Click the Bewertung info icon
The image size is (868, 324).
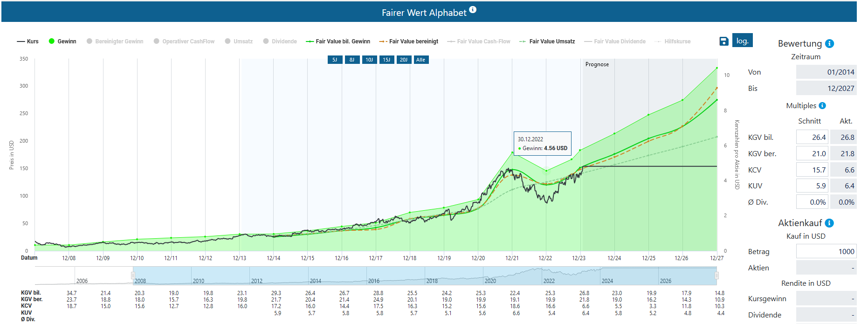coord(829,43)
